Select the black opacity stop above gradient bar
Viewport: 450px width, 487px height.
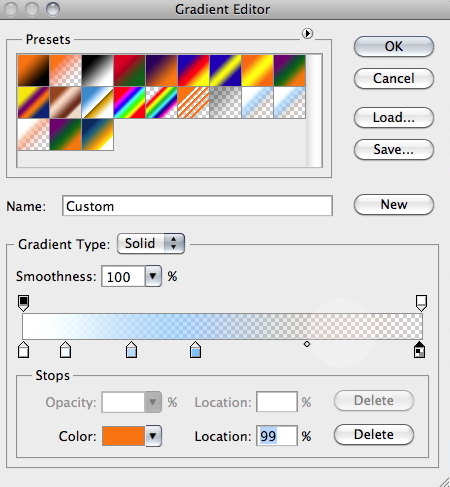click(23, 303)
